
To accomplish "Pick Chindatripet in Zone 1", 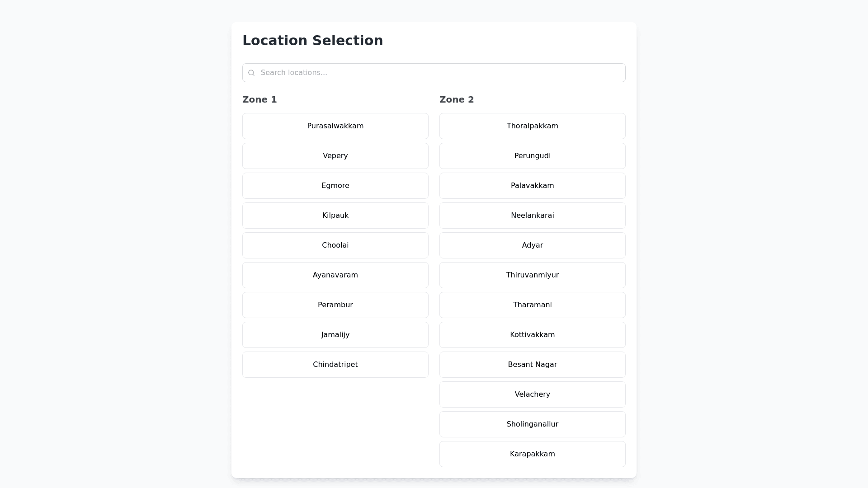I will tap(335, 365).
